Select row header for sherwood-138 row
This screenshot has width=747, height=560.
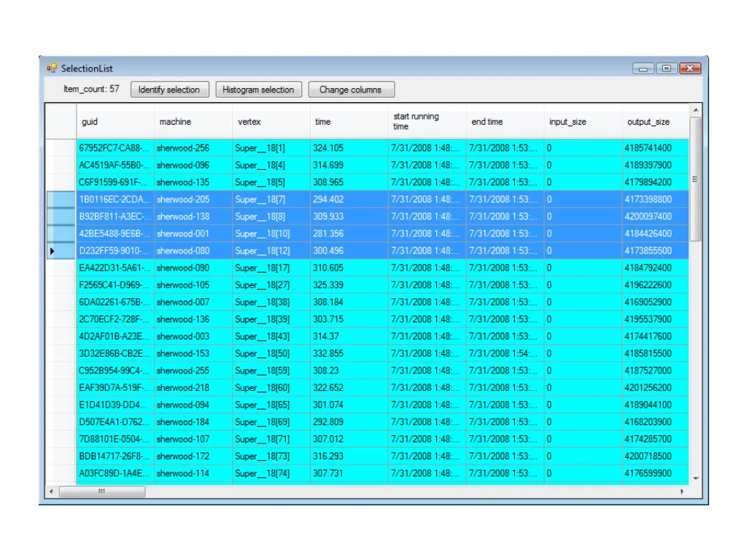[61, 217]
